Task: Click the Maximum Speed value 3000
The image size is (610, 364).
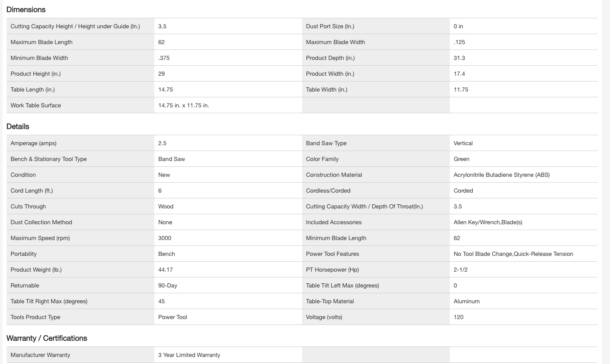Action: tap(165, 238)
